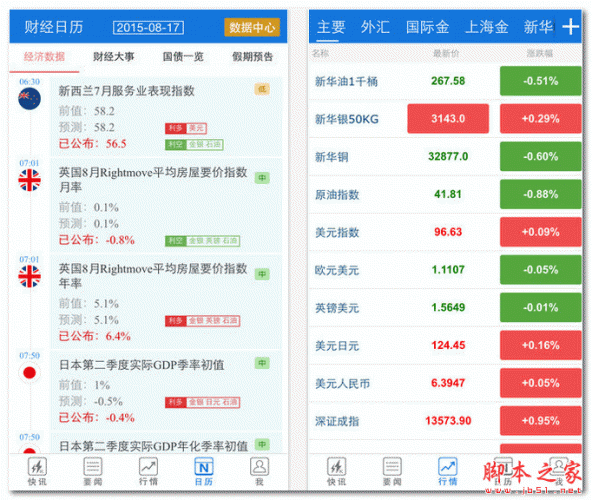This screenshot has width=592, height=500.
Task: Click -0.60% change button for 新华铜
Action: pyautogui.click(x=541, y=156)
